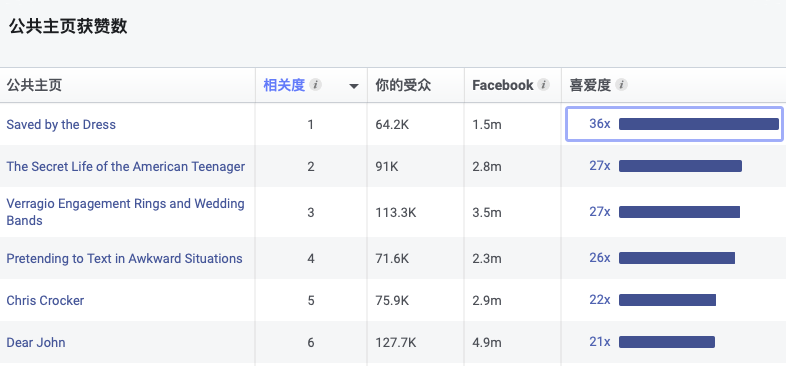
Task: Select the 64.2K audience value
Action: [x=392, y=124]
